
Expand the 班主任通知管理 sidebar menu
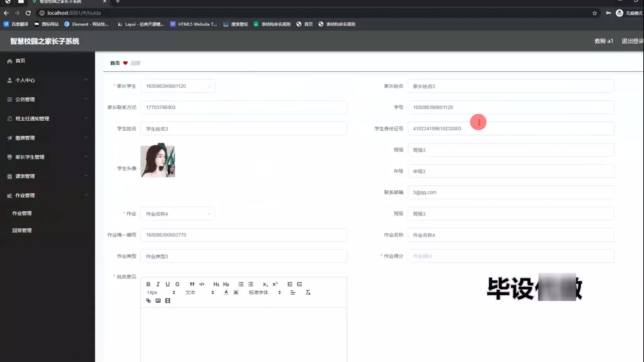pyautogui.click(x=47, y=118)
